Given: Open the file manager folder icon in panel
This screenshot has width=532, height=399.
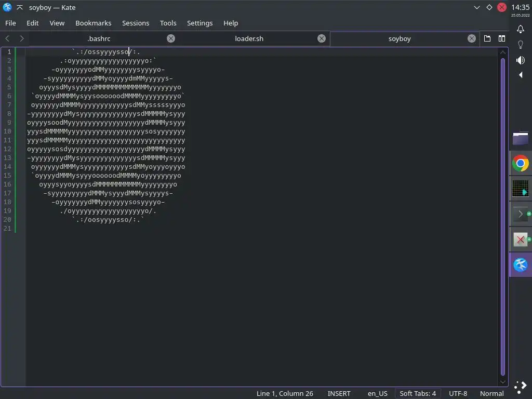Looking at the screenshot, I should point(521,138).
